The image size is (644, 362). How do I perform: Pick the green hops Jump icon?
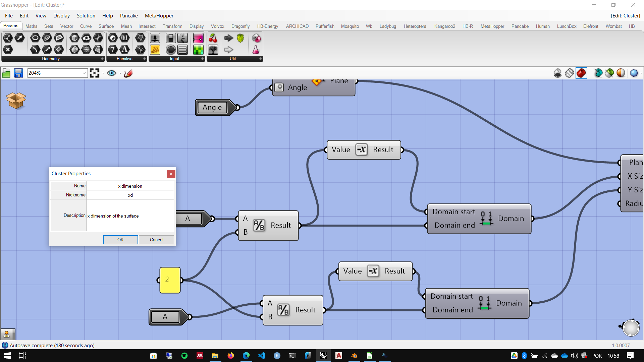pos(240,38)
